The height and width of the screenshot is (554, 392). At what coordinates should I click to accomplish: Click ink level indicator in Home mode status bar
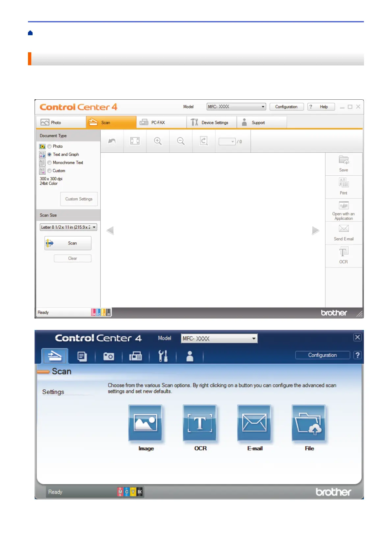101,312
